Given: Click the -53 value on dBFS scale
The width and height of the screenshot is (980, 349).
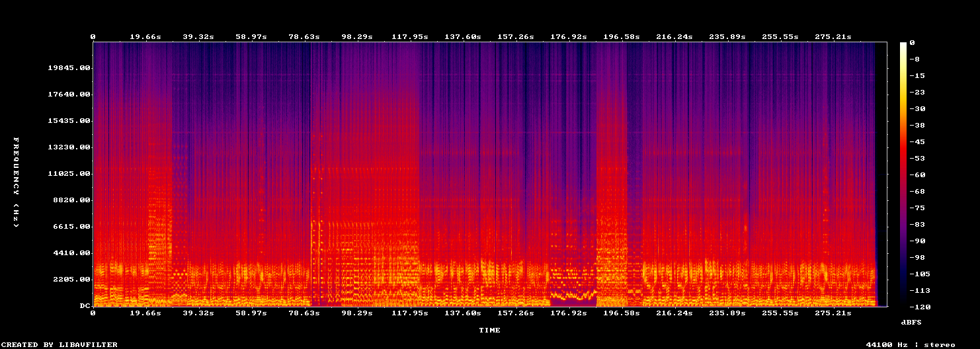Looking at the screenshot, I should point(917,158).
